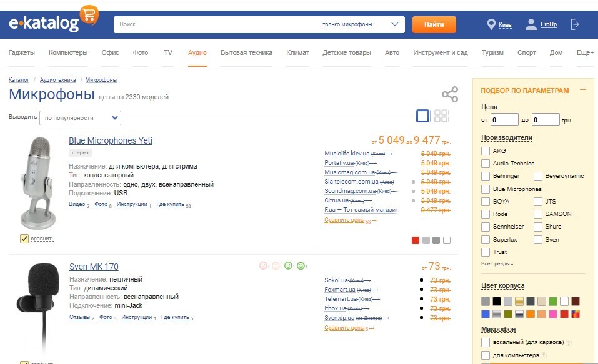Click the red sad face rating icon for Sven MK-170
The image size is (598, 364).
(263, 265)
